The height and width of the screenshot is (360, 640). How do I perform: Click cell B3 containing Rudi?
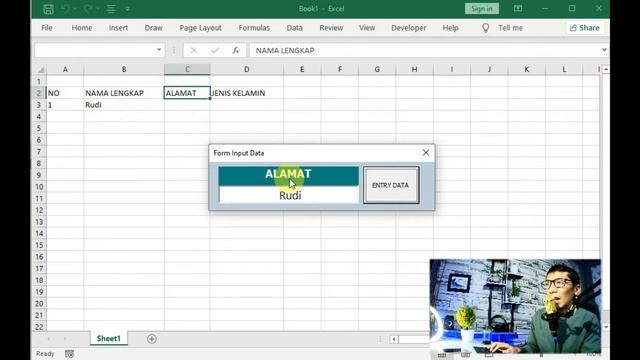[x=124, y=105]
